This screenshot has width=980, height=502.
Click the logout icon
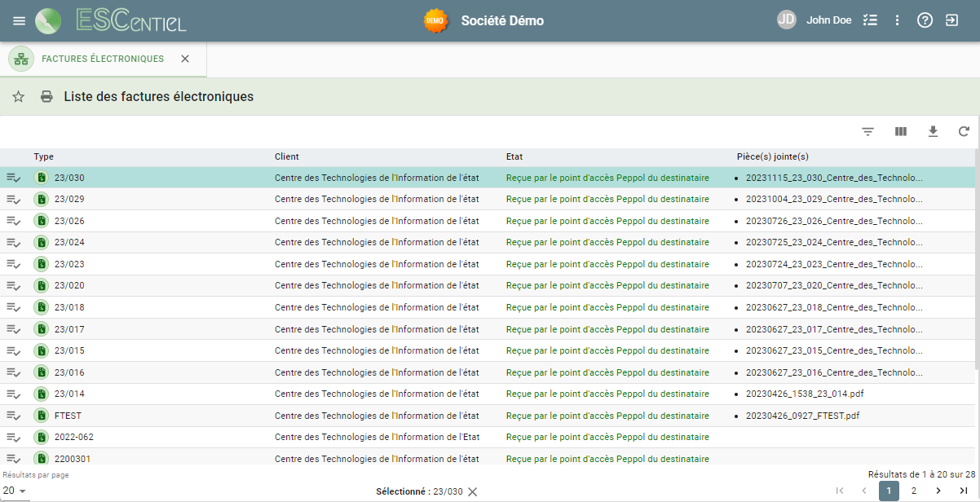[x=951, y=20]
